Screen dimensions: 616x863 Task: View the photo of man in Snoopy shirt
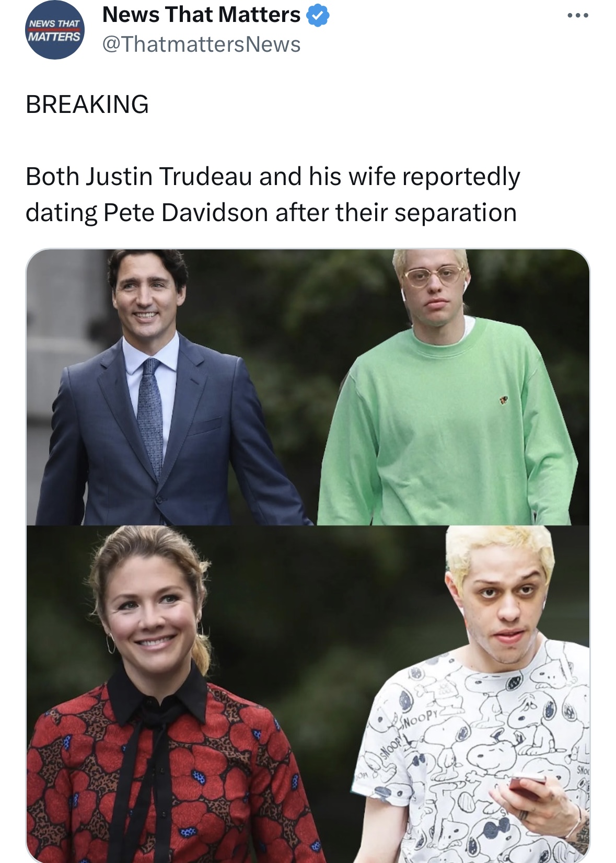pos(470,694)
